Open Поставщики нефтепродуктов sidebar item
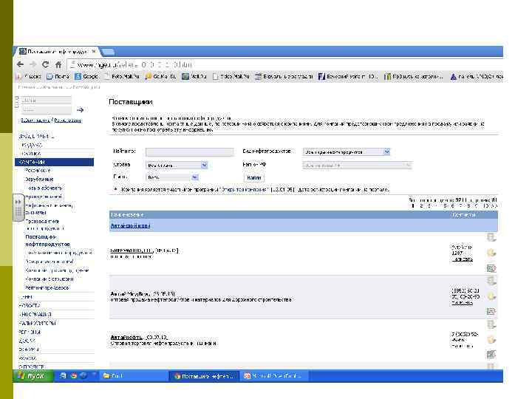 48,241
